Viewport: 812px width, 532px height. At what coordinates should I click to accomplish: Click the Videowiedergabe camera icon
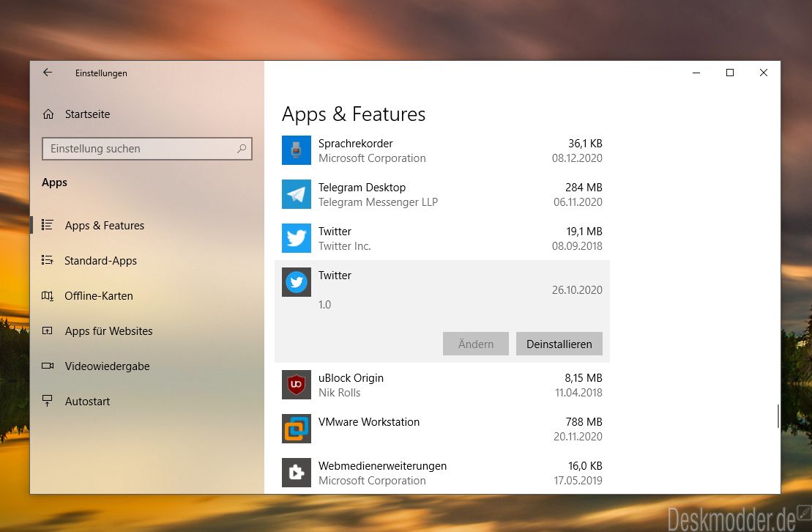[48, 366]
